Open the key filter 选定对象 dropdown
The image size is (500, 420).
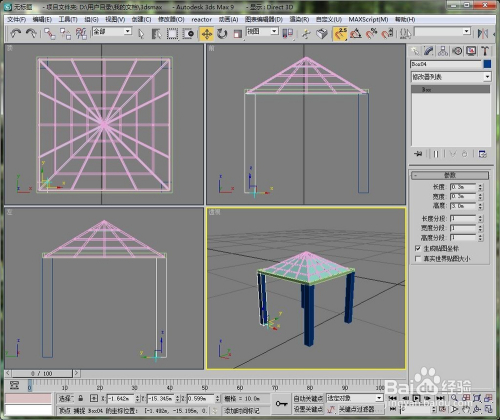click(x=355, y=398)
